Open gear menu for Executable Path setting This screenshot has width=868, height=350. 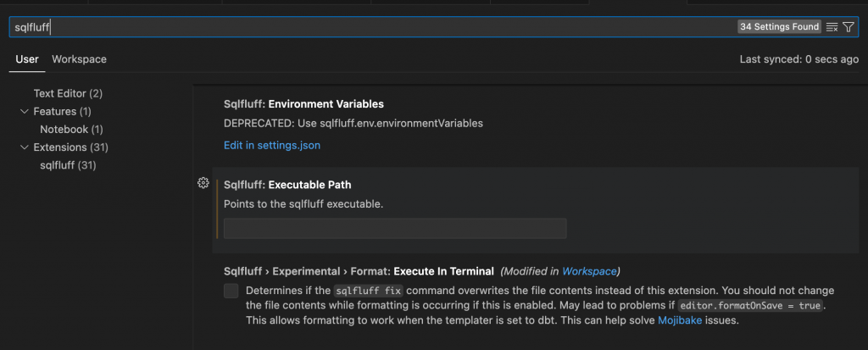pos(203,183)
